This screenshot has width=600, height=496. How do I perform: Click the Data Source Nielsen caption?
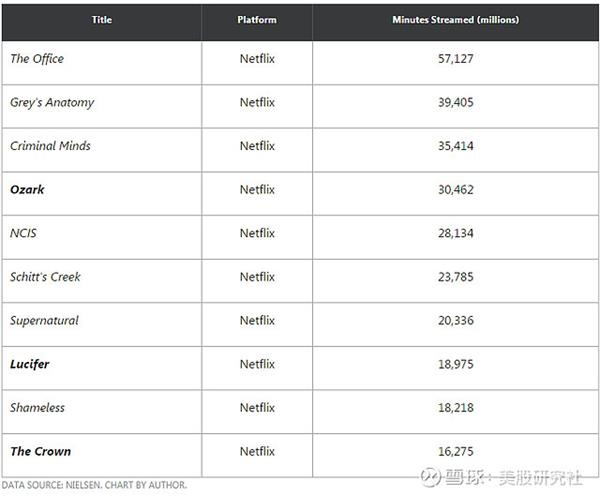95,485
